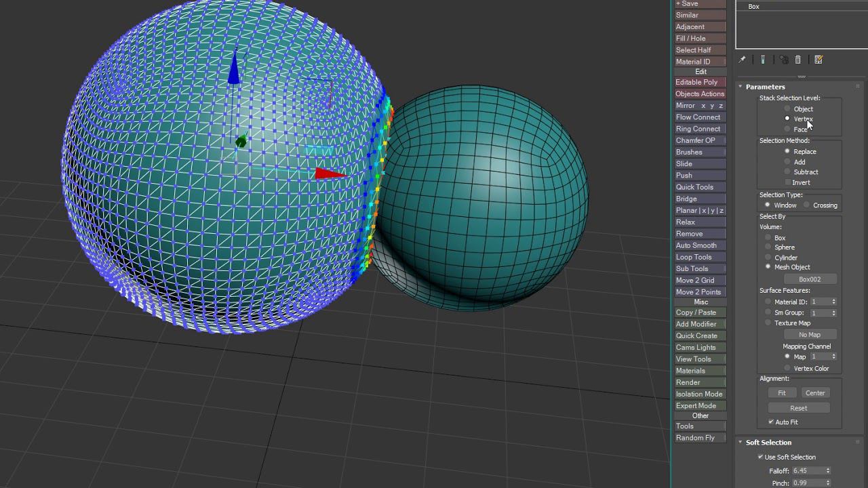Open Configure Modifier Sets icon

[x=818, y=60]
